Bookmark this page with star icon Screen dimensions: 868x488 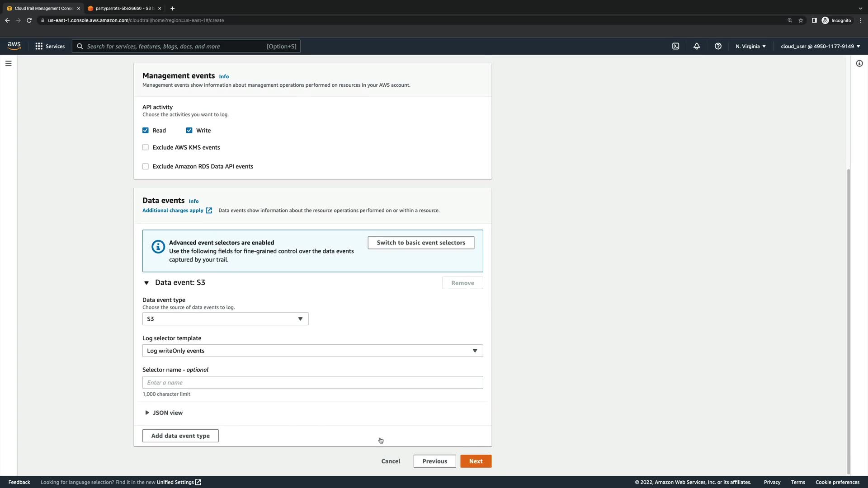pos(801,20)
